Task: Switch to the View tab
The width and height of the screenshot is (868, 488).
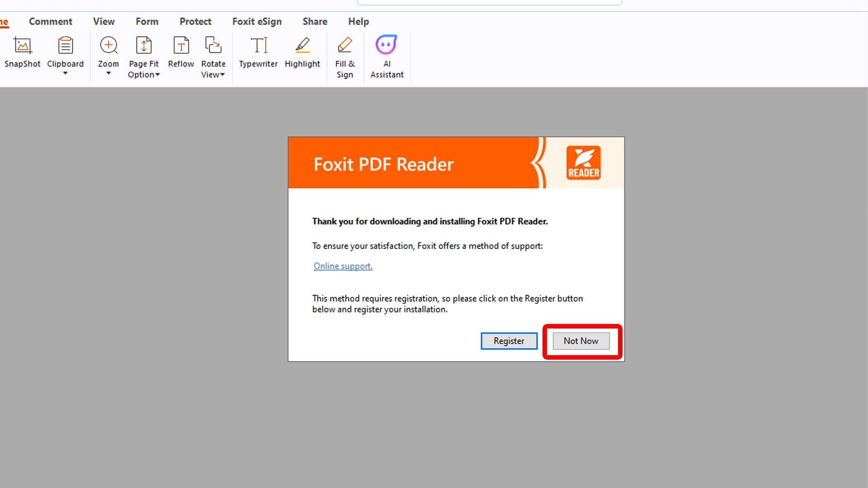Action: [104, 21]
